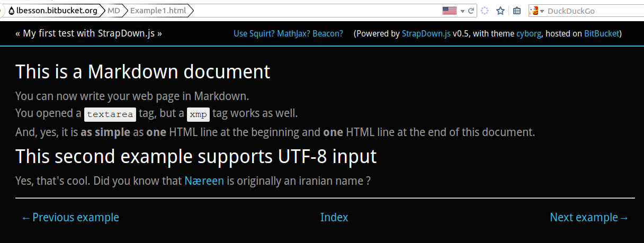This screenshot has height=243, width=644.
Task: Bookmark this page with the star icon
Action: [x=500, y=11]
